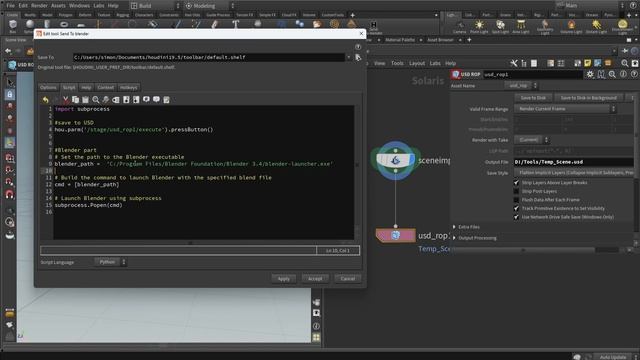Toggle Use Network Drive Safe Save checkbox

tap(516, 217)
